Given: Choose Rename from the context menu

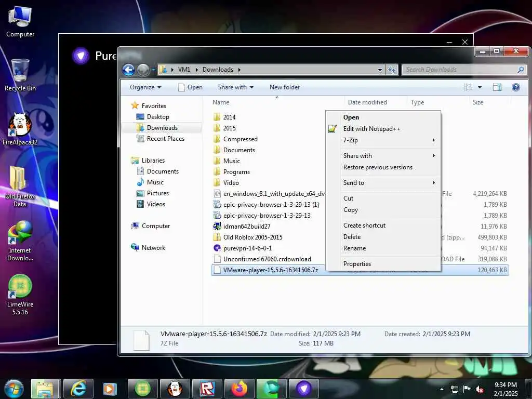Looking at the screenshot, I should point(390,248).
